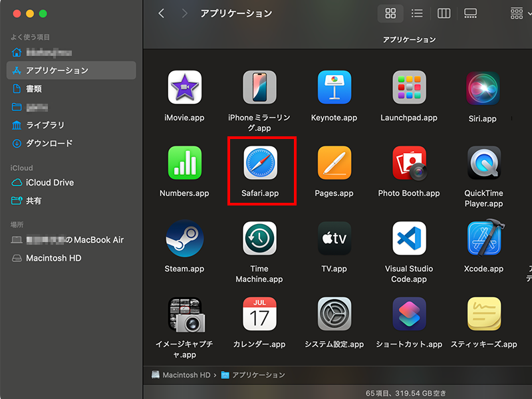Screen dimensions: 532x399
Task: Click the カレンダー.app file name label
Action: pyautogui.click(x=259, y=344)
